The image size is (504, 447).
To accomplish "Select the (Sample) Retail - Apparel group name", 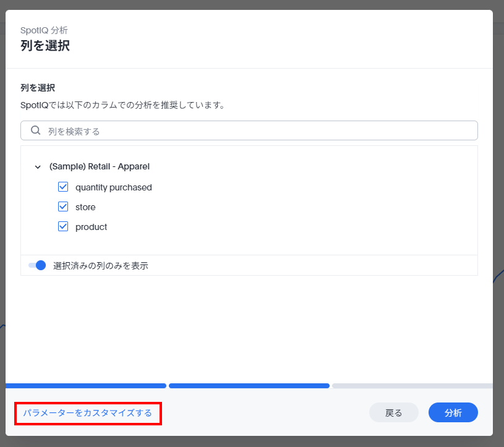I will (x=99, y=166).
